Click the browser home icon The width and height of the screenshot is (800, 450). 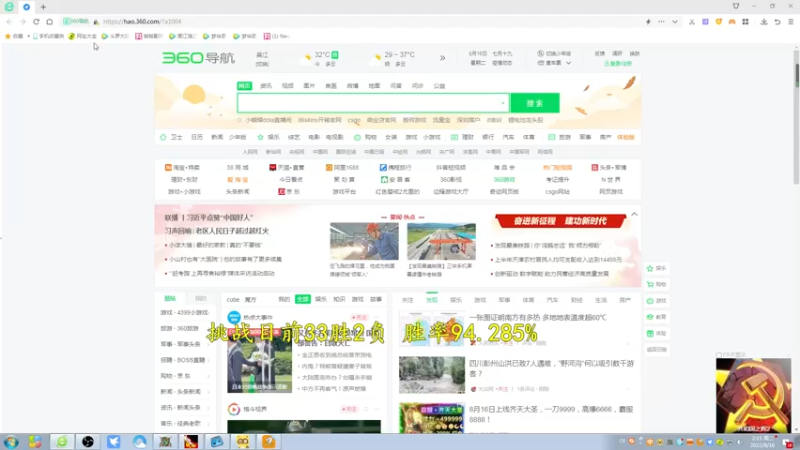(49, 21)
